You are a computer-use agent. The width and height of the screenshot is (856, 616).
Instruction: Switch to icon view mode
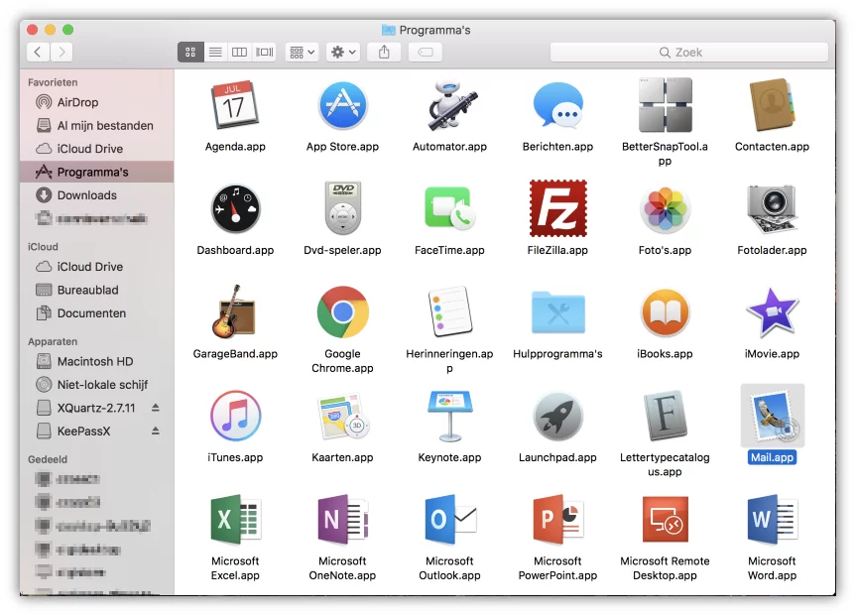tap(190, 52)
